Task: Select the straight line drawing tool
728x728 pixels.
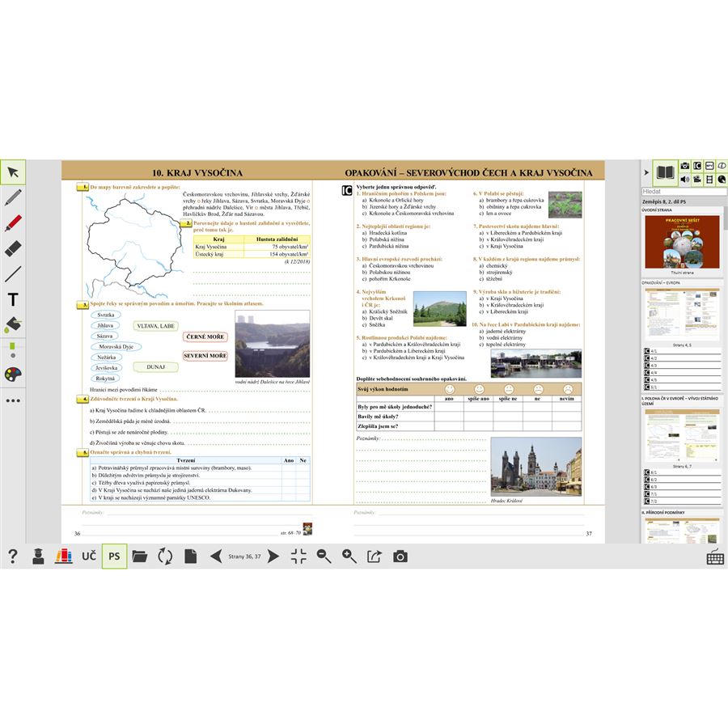Action: 13,274
